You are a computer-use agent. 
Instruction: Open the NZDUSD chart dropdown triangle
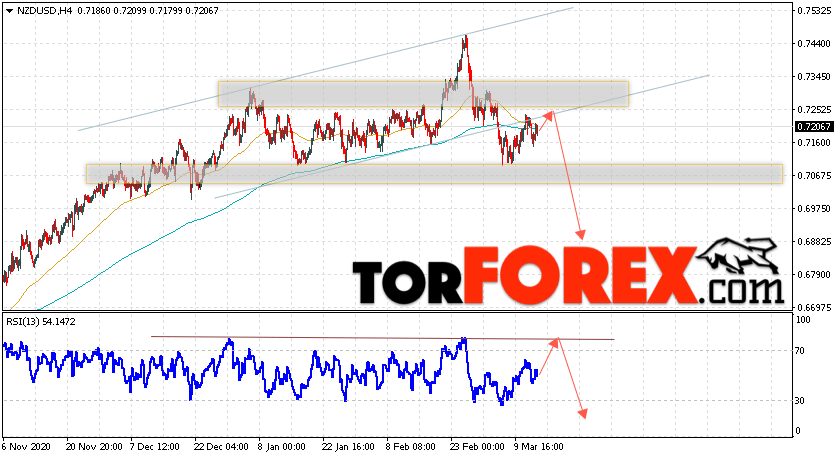coord(10,11)
